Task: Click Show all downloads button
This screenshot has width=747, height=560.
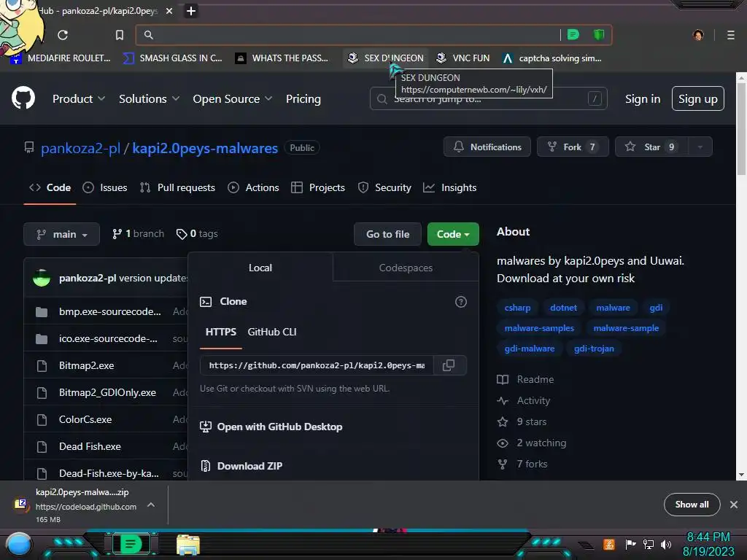Action: coord(692,505)
